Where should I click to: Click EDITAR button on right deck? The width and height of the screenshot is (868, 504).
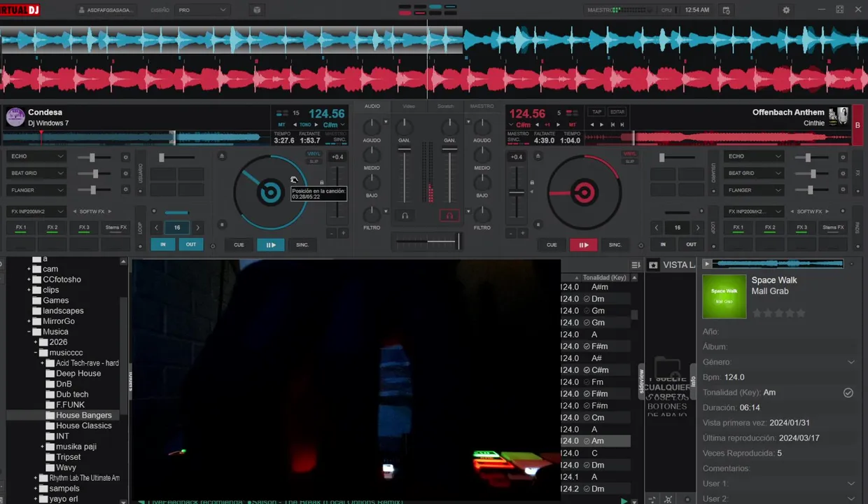617,112
